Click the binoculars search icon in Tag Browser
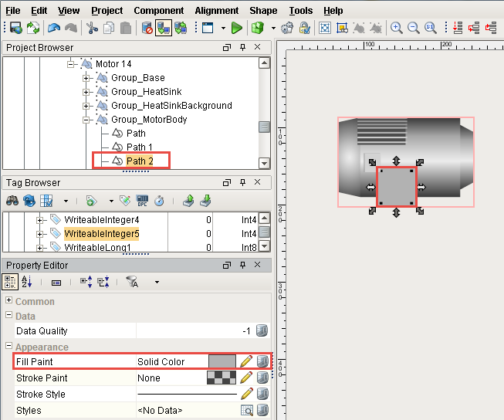 pyautogui.click(x=13, y=201)
